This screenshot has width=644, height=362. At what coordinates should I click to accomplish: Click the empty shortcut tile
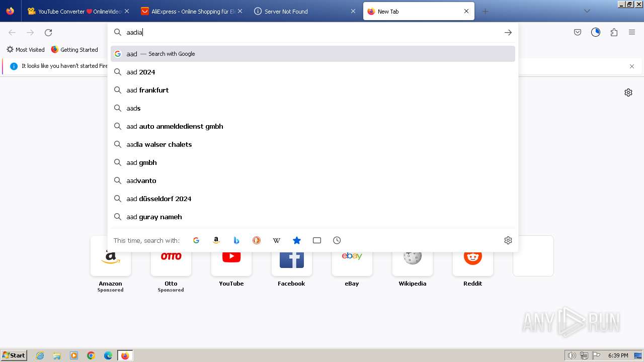tap(533, 256)
